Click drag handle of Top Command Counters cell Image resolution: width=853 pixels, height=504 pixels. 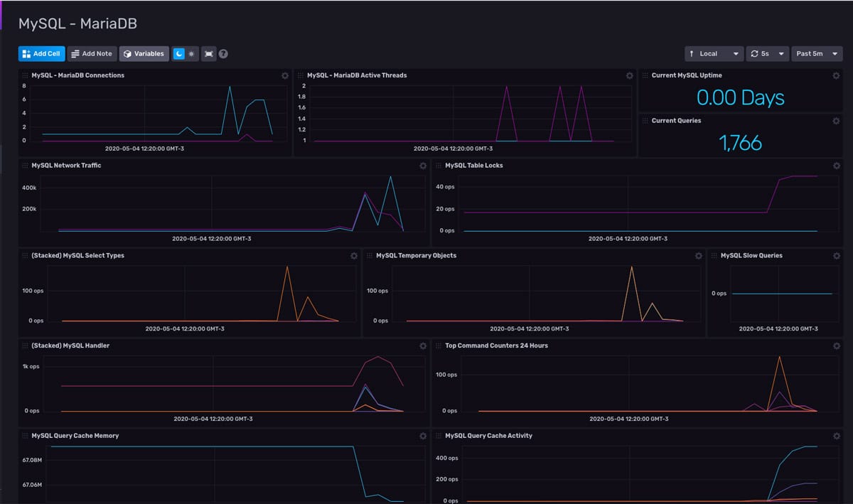pyautogui.click(x=439, y=346)
